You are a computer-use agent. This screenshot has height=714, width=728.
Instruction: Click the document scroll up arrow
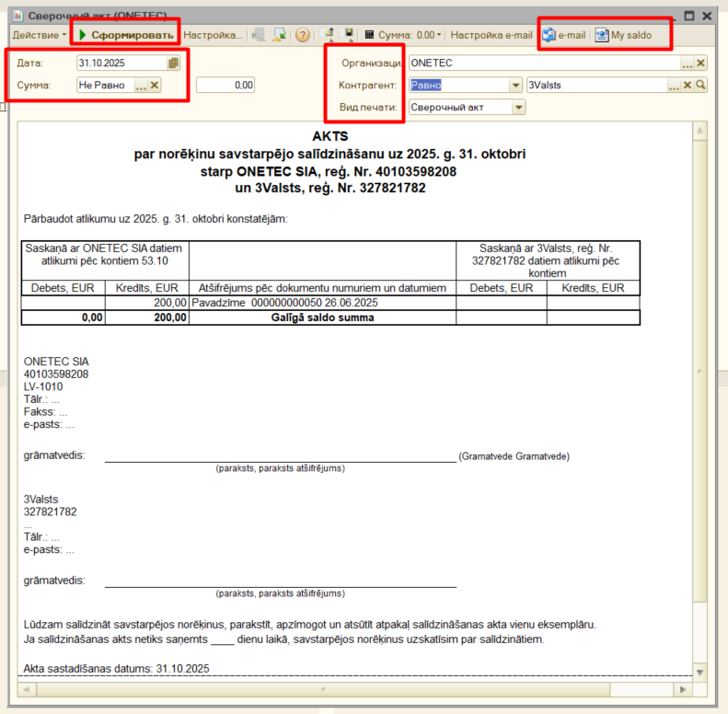click(699, 131)
